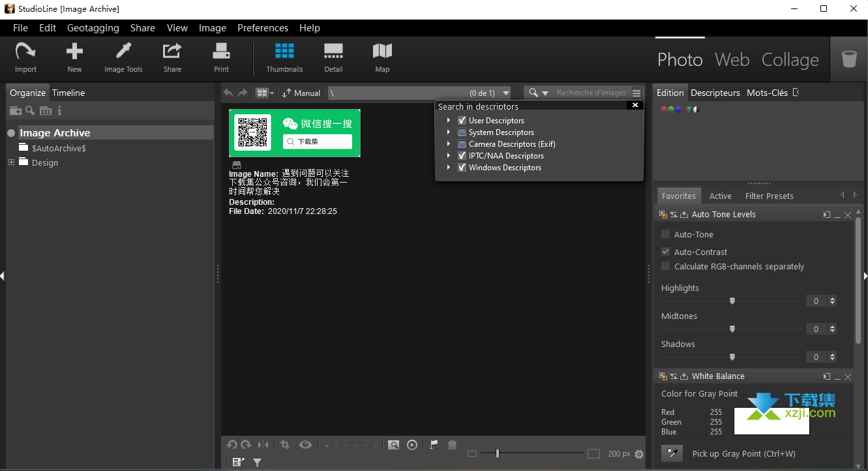Screen dimensions: 868x471
Task: Start the slideshow play icon
Action: point(412,445)
